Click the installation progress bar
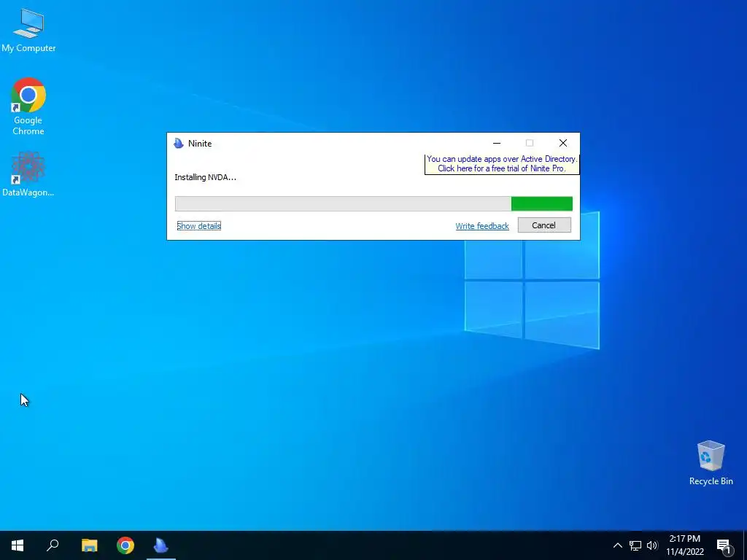Screen dimensions: 747x560 tap(373, 204)
